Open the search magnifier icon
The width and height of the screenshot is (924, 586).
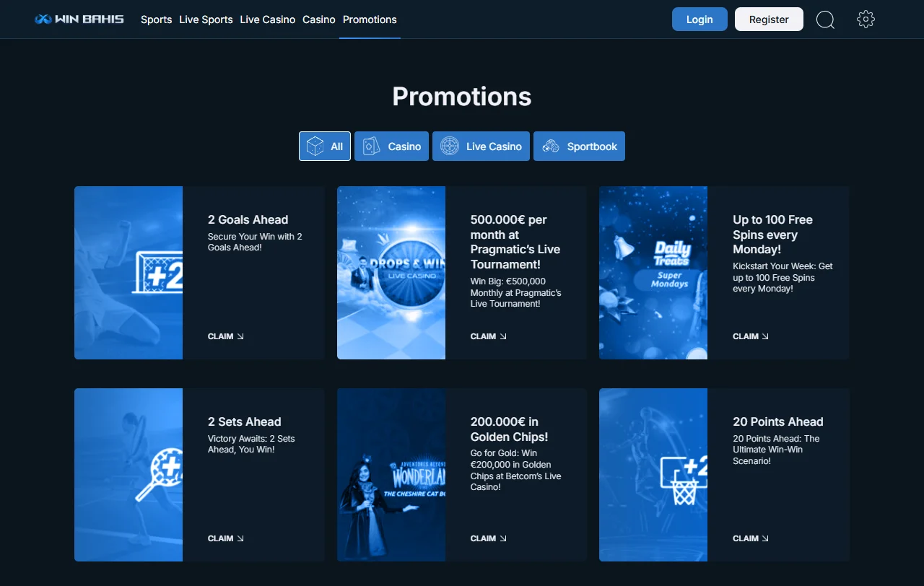point(825,19)
